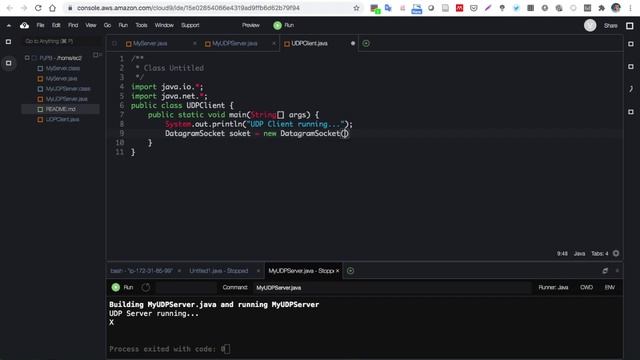Switch to the bash terminal tab
This screenshot has height=360, width=640.
click(142, 271)
